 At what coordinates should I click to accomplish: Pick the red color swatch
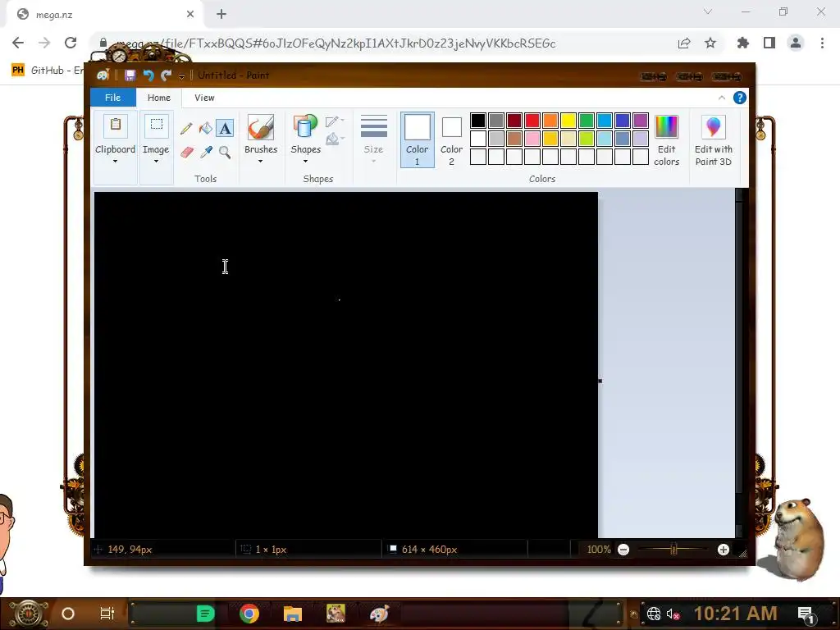[x=532, y=121]
